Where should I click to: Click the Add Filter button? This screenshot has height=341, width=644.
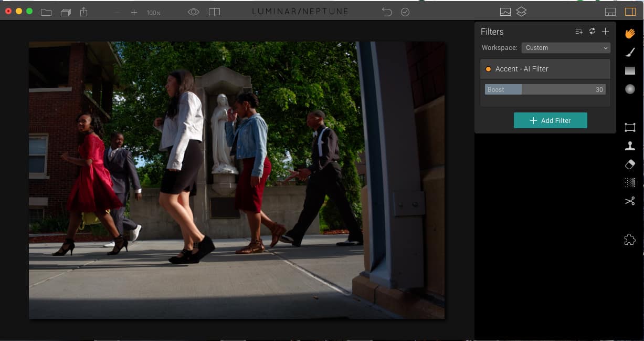550,120
